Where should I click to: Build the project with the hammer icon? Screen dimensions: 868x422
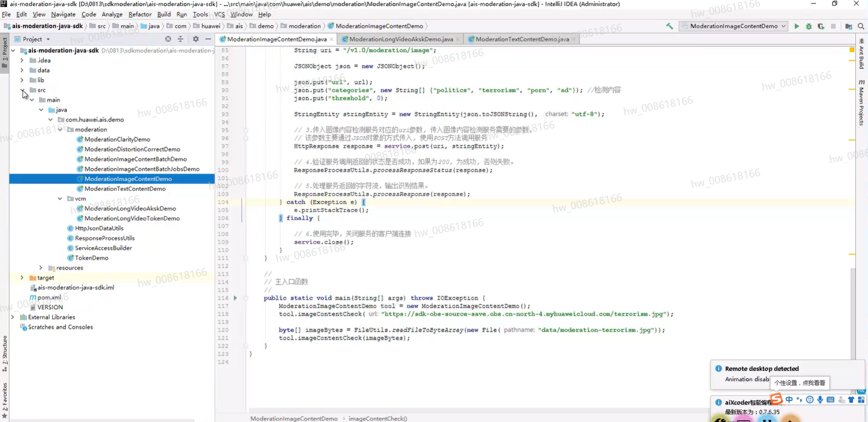pyautogui.click(x=669, y=26)
